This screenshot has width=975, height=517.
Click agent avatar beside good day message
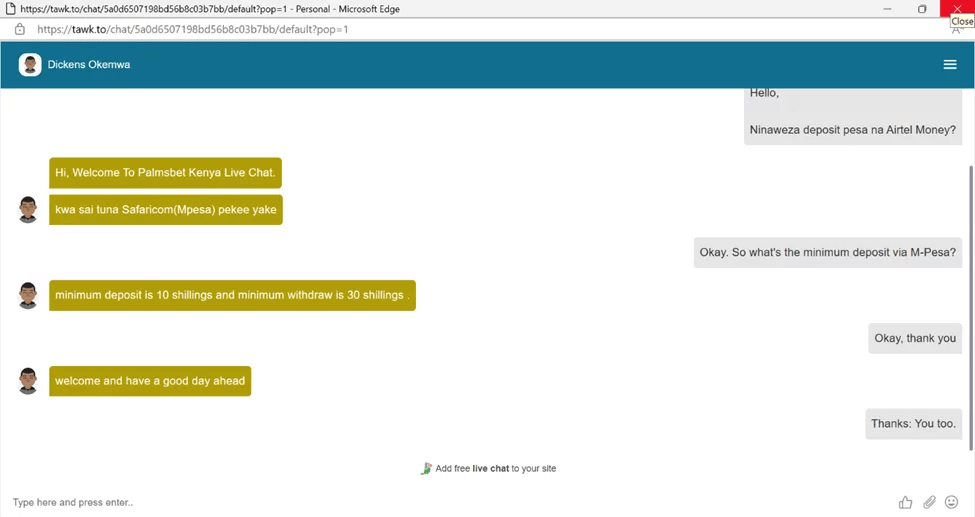[x=28, y=381]
